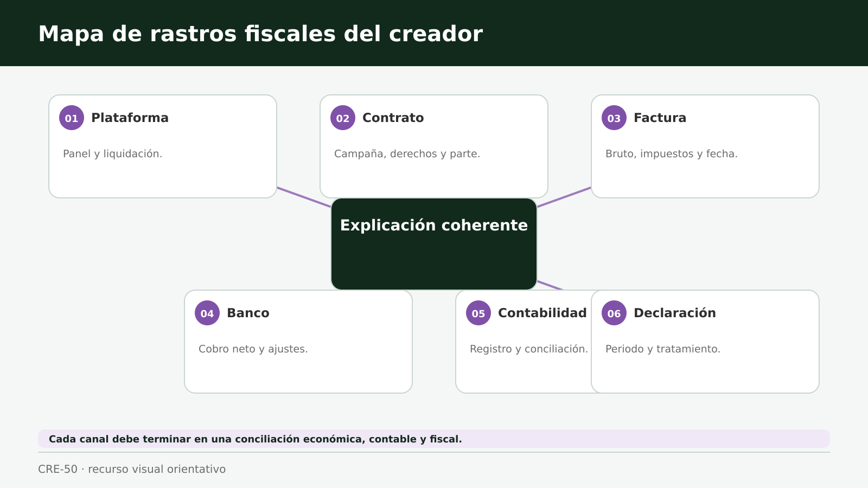
Task: Click the 05 badge next to Contabilidad
Action: (478, 313)
